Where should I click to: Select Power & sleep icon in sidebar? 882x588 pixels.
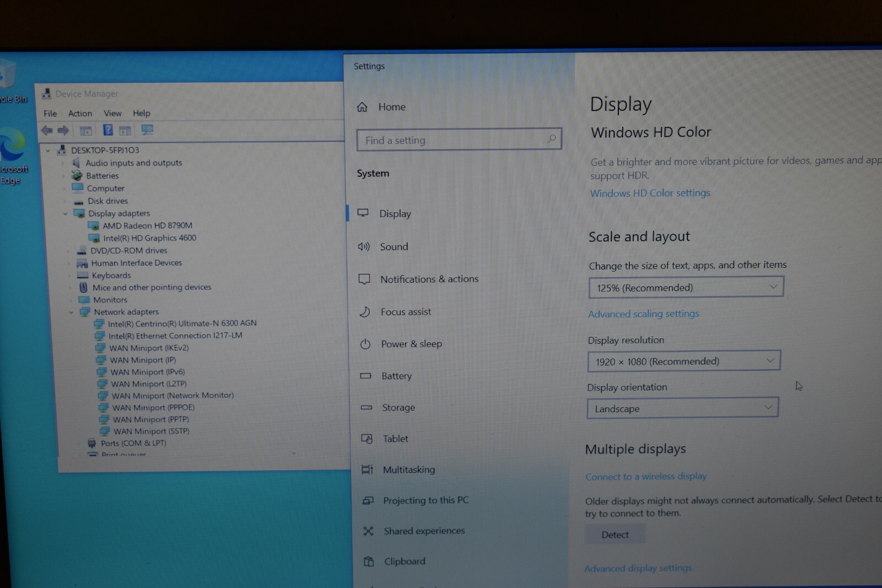(x=365, y=344)
